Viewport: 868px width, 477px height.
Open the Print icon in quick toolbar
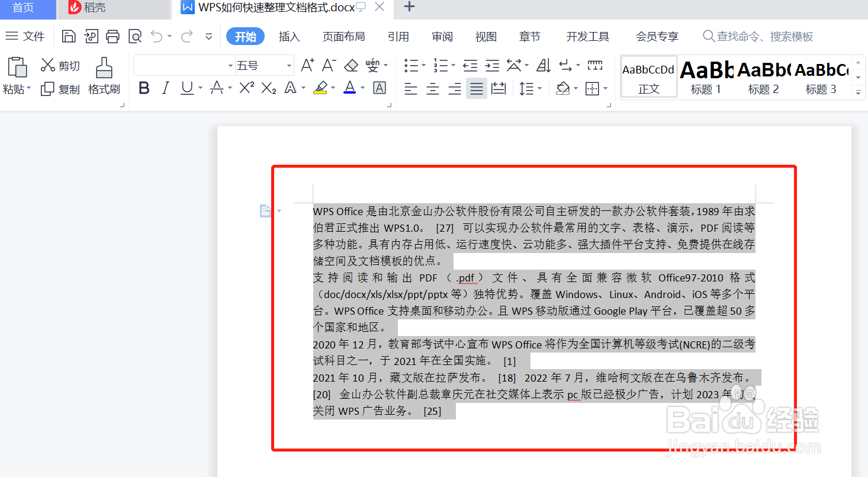tap(112, 36)
